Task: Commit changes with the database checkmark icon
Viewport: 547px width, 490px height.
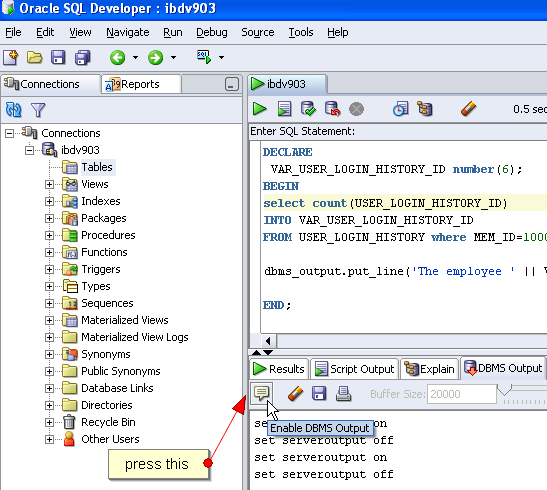Action: click(308, 109)
